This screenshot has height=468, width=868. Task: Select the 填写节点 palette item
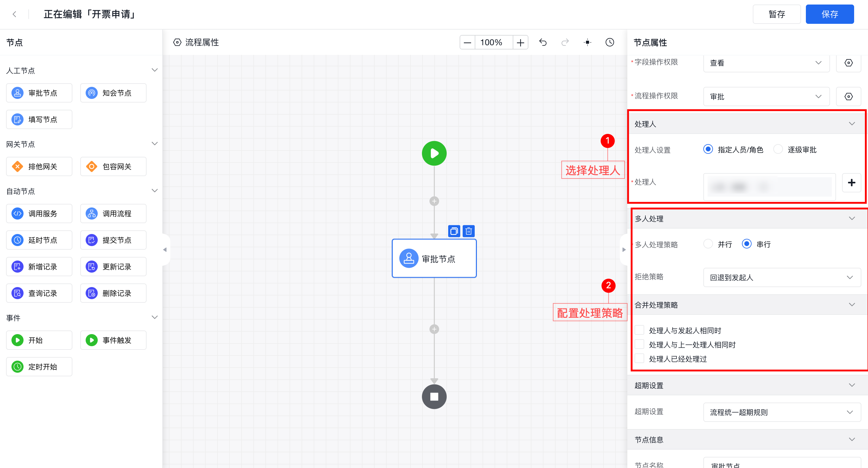pyautogui.click(x=39, y=120)
